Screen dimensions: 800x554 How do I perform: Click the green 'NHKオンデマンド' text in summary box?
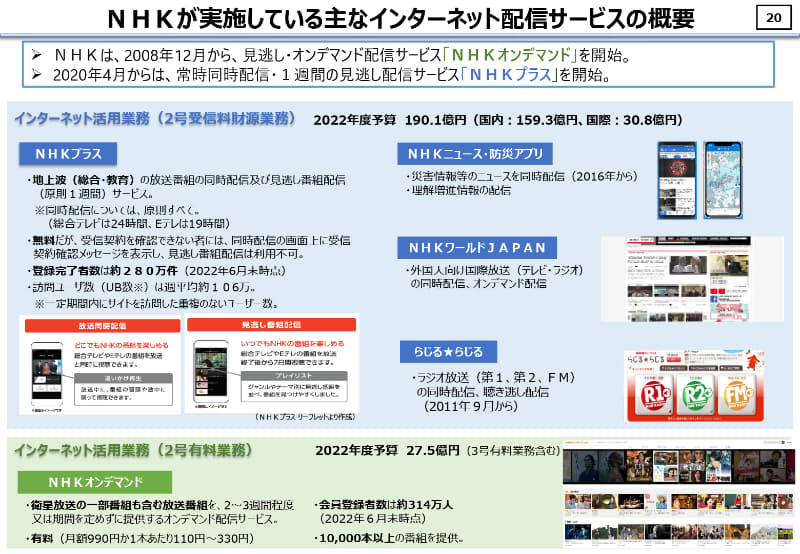click(x=510, y=54)
